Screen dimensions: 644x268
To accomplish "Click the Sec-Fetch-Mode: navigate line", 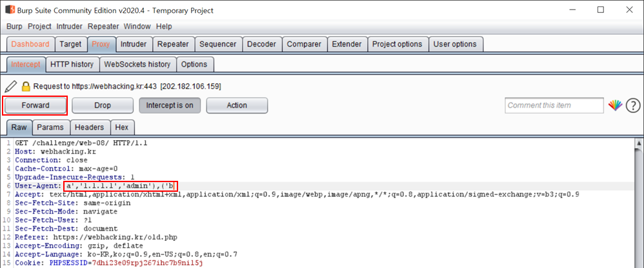I will 66,212.
